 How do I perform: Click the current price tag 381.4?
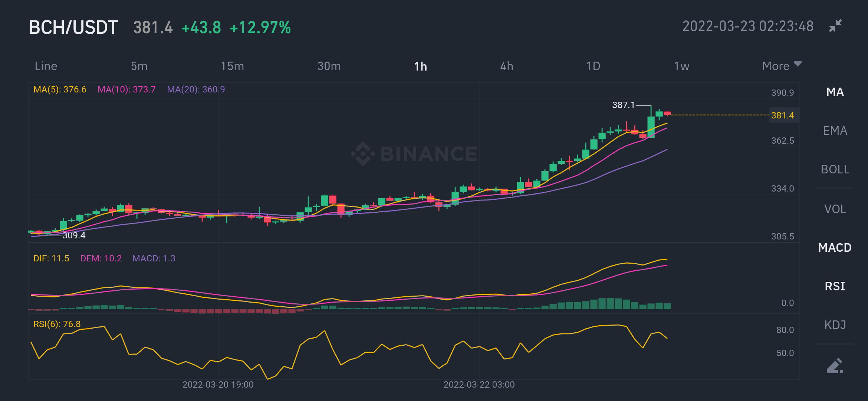[783, 115]
